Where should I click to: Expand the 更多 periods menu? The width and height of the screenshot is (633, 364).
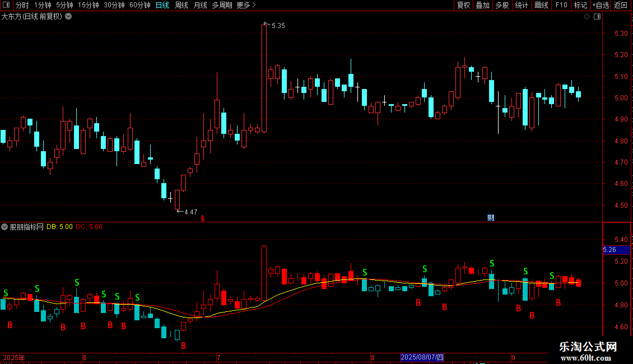pyautogui.click(x=246, y=5)
